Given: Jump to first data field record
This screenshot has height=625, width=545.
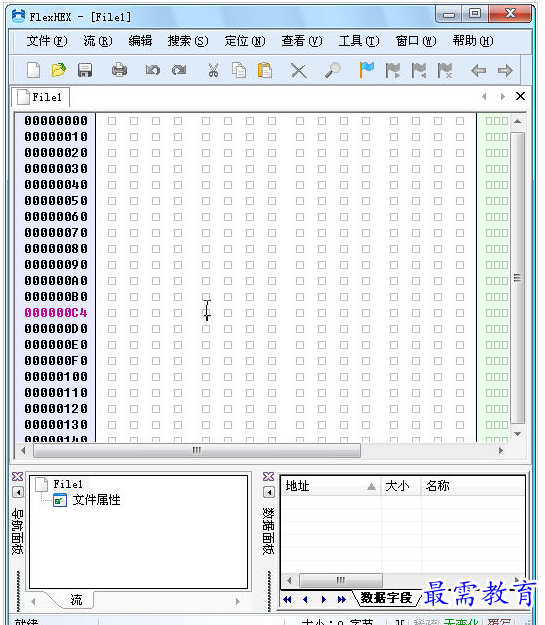Looking at the screenshot, I should [x=287, y=599].
